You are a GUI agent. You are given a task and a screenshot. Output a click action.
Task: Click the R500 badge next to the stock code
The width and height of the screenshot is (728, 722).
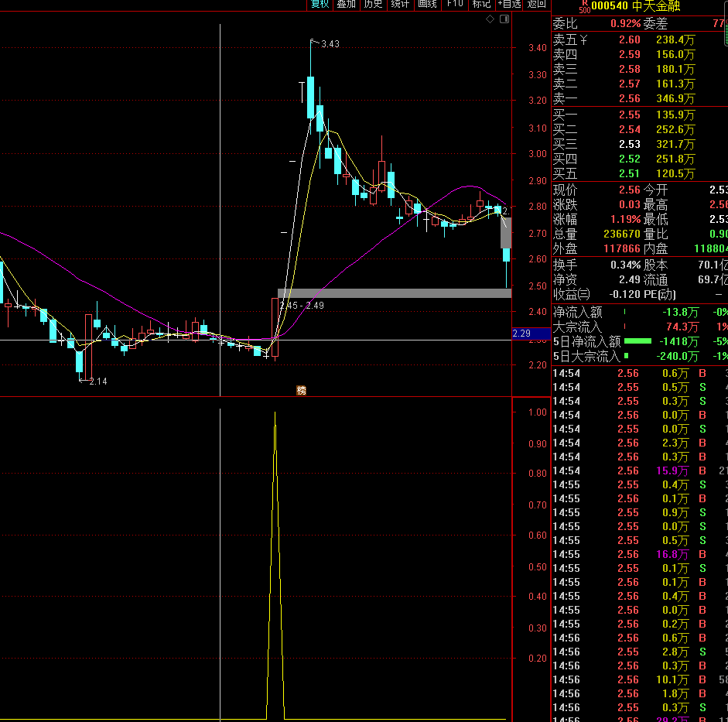[x=583, y=7]
